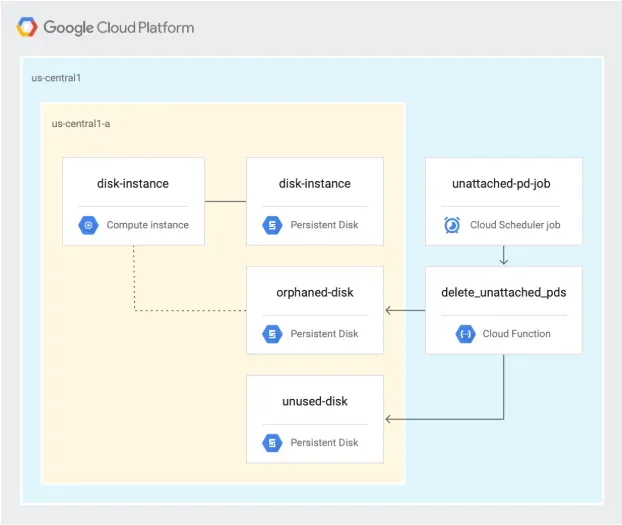Select the unattached-pd-job node title
The image size is (622, 525).
[x=501, y=184]
